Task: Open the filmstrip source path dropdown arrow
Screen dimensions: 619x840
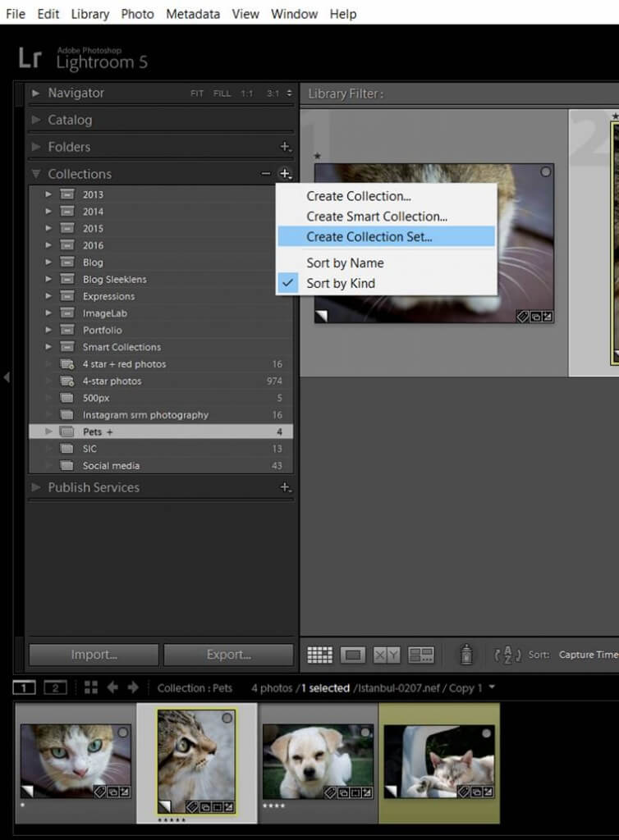Action: coord(492,687)
